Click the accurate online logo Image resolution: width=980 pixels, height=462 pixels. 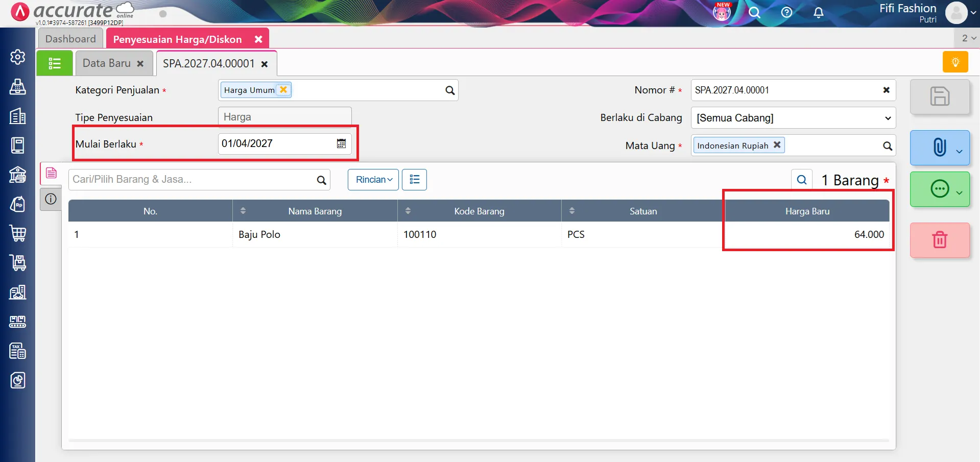(73, 11)
